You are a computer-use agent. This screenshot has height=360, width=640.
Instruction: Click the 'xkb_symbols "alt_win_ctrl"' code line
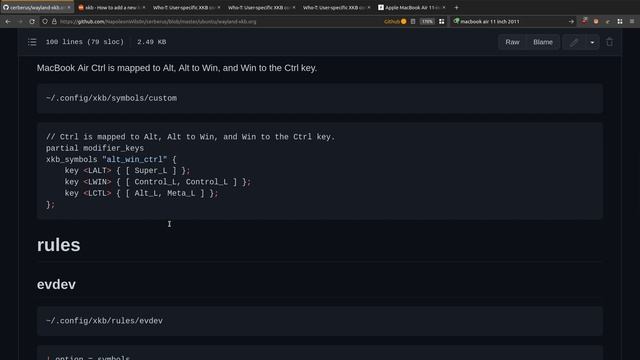111,160
